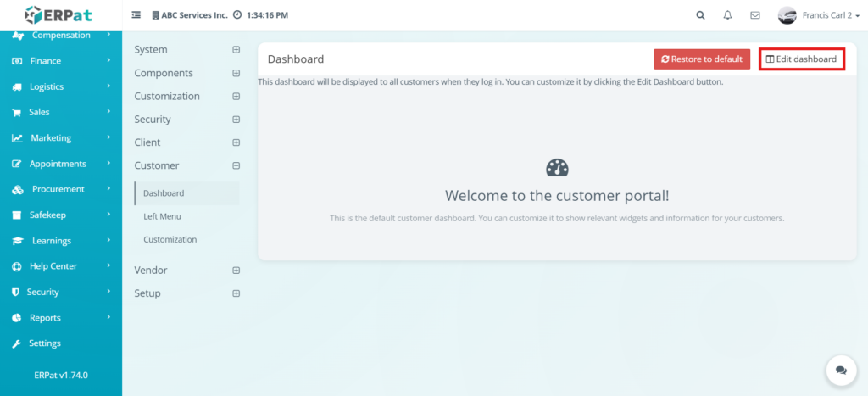Click the search magnifier icon in header
Screen dimensions: 868x396
click(700, 15)
